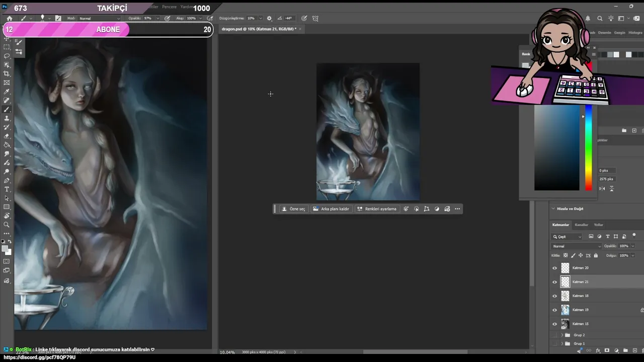This screenshot has height=362, width=644.
Task: Select the History Brush tool
Action: pyautogui.click(x=7, y=128)
